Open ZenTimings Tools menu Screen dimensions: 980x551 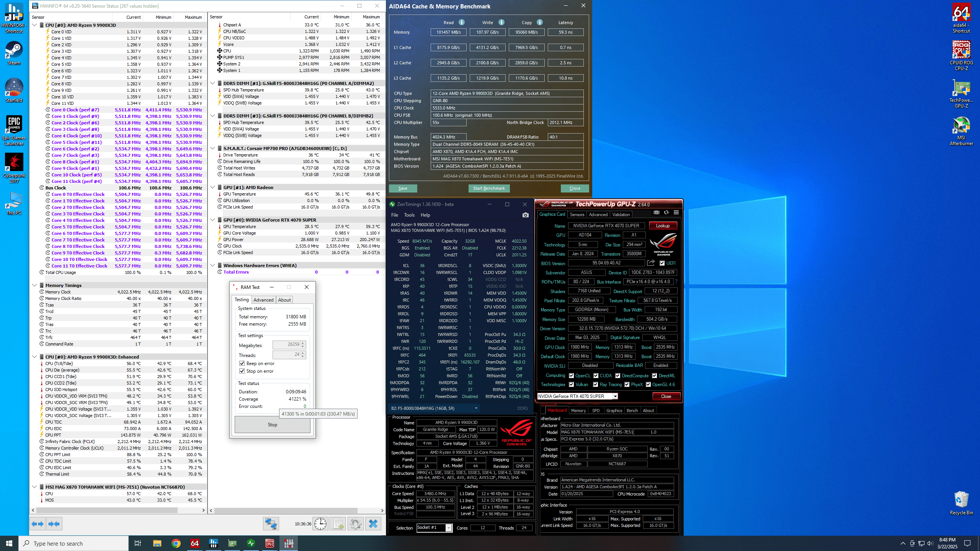[409, 215]
